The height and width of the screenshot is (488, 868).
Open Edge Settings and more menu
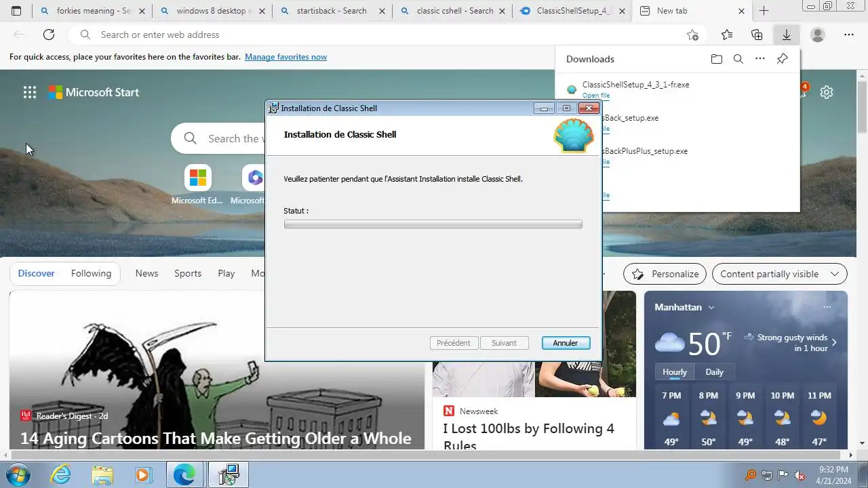click(x=849, y=35)
